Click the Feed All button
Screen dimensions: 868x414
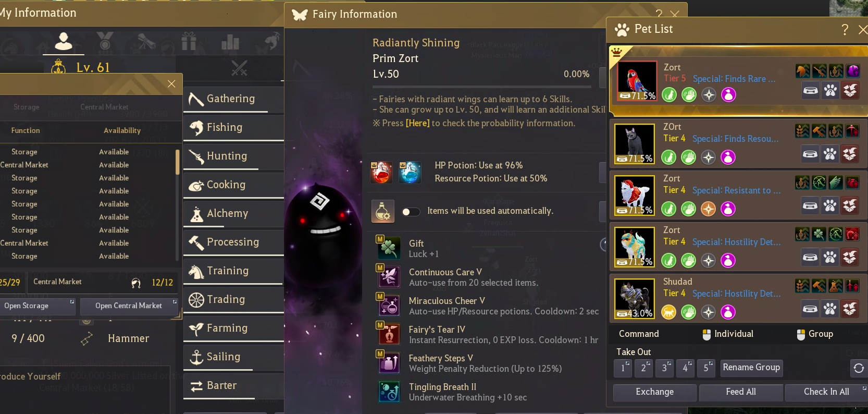point(741,392)
